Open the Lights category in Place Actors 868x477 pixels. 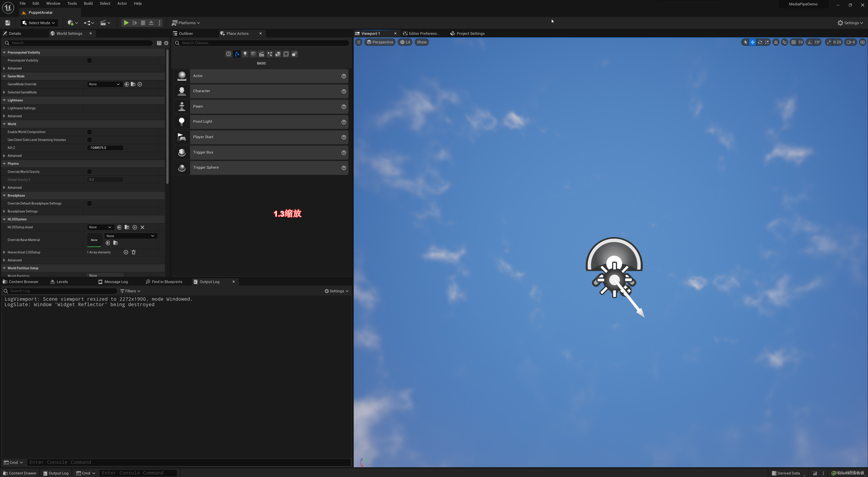(x=245, y=54)
